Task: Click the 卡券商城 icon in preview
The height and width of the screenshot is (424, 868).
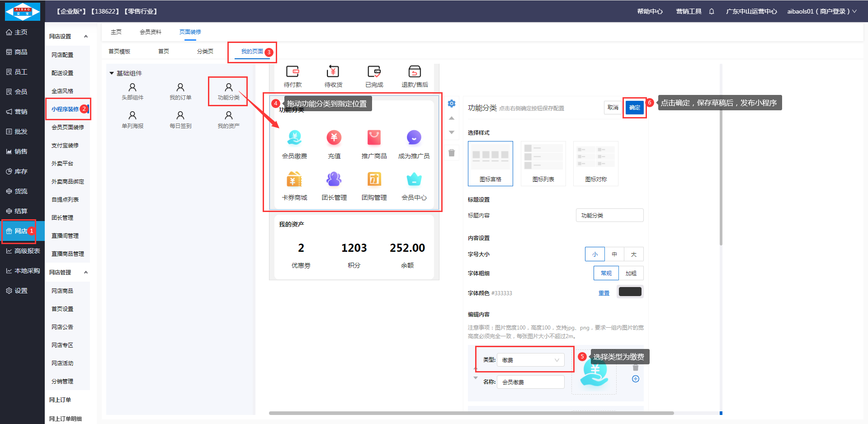Action: coord(294,179)
